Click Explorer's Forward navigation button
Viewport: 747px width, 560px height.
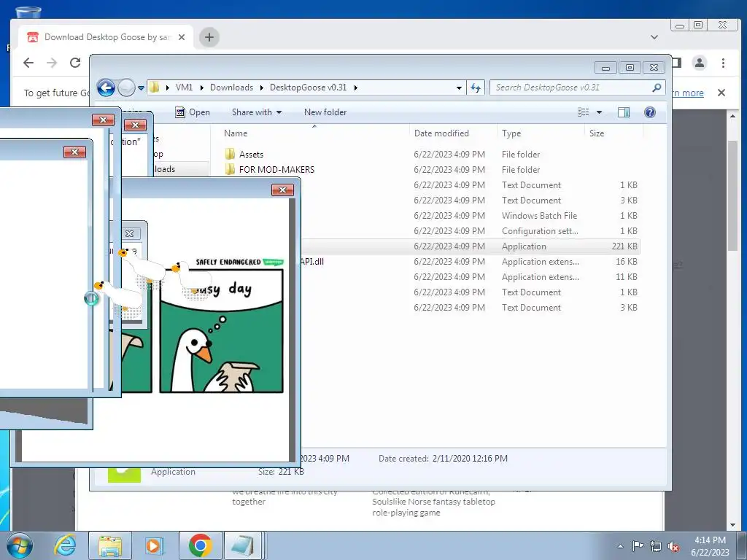click(x=126, y=87)
